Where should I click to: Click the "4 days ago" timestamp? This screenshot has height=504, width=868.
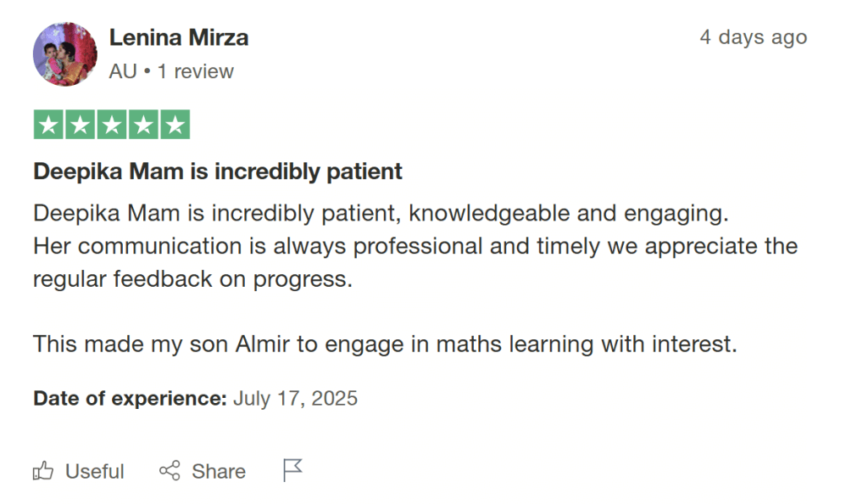click(x=753, y=38)
